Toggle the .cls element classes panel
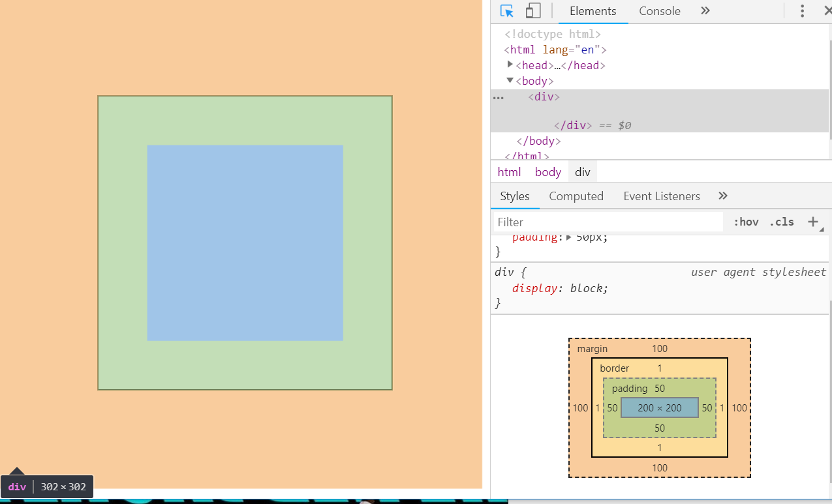 pyautogui.click(x=781, y=222)
